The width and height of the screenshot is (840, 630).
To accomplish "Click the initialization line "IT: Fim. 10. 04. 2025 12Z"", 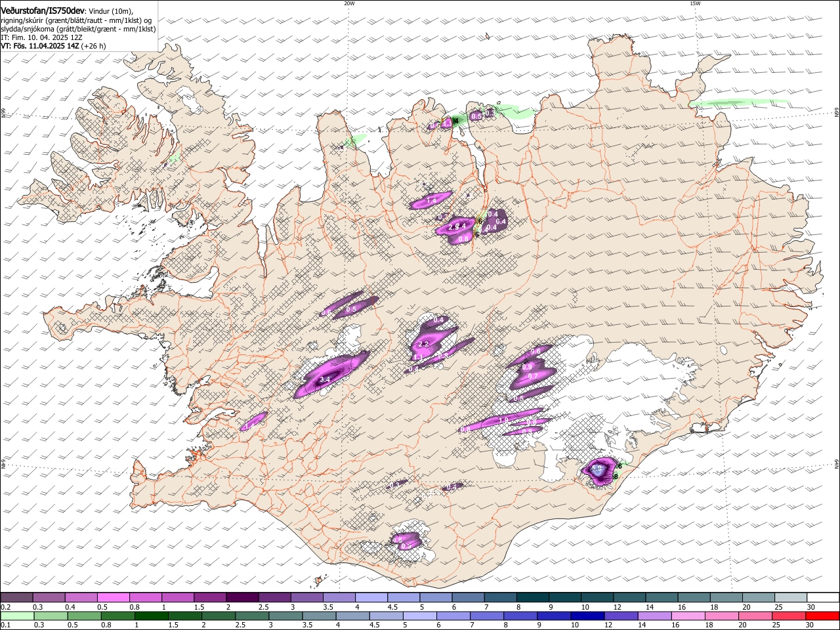I will (41, 37).
